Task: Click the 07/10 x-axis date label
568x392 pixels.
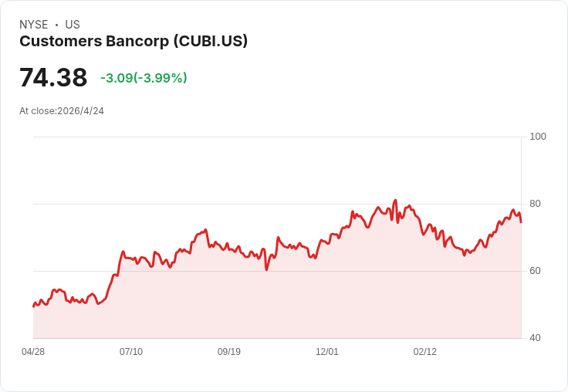Action: click(131, 352)
